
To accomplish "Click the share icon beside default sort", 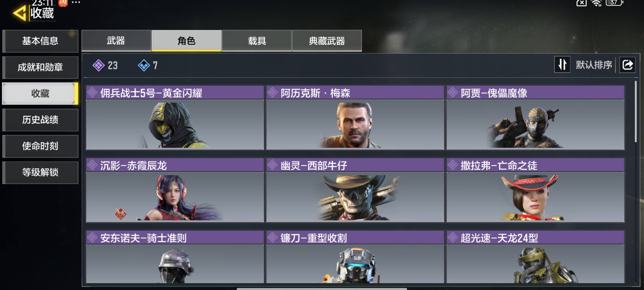I will click(x=627, y=65).
